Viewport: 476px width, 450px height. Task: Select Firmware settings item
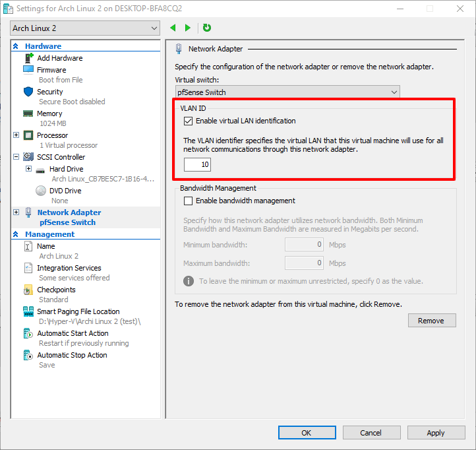[51, 70]
